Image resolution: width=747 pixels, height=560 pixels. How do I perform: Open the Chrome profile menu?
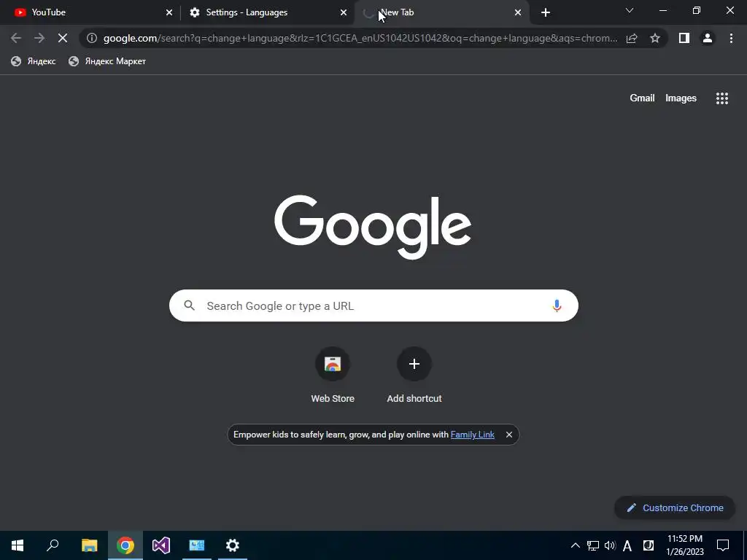click(708, 38)
